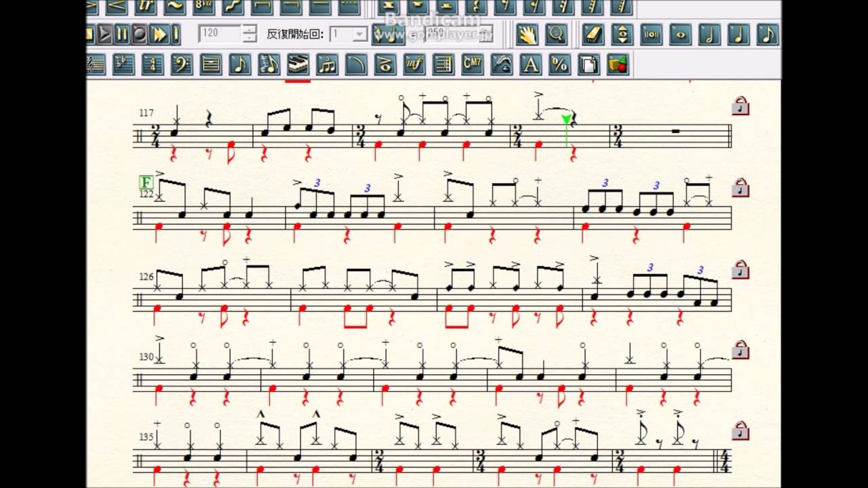Select the letter A text tool
The width and height of the screenshot is (868, 488).
530,65
